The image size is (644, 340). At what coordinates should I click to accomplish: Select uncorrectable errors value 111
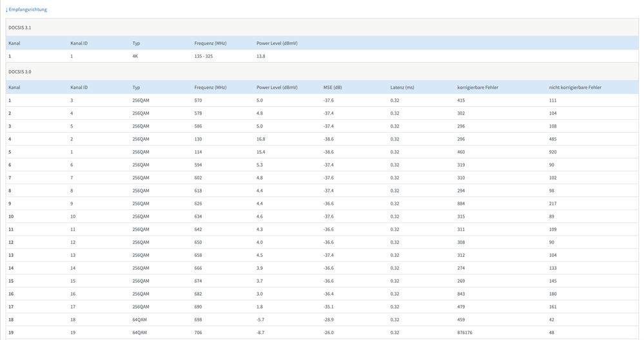tap(553, 100)
